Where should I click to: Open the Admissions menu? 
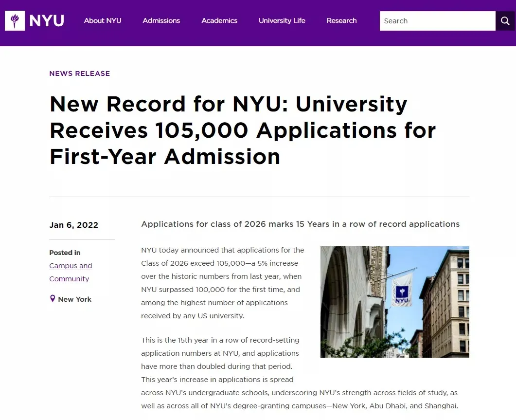[x=161, y=20]
